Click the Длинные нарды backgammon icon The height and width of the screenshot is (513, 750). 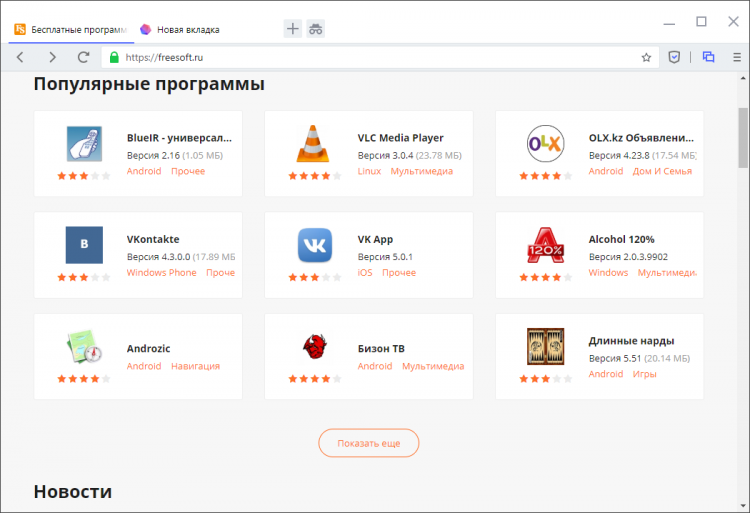click(x=545, y=346)
